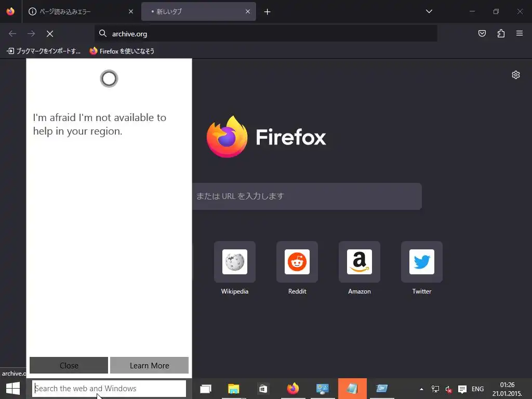Open ブックマークをインポートす... bookmark item
Viewport: 532px width, 399px height.
(44, 51)
